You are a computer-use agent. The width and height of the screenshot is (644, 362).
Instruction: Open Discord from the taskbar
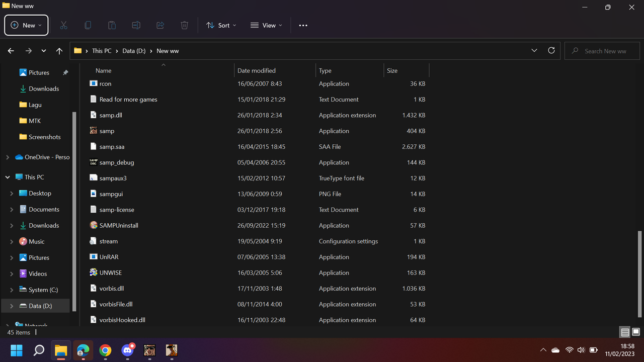[x=127, y=350]
